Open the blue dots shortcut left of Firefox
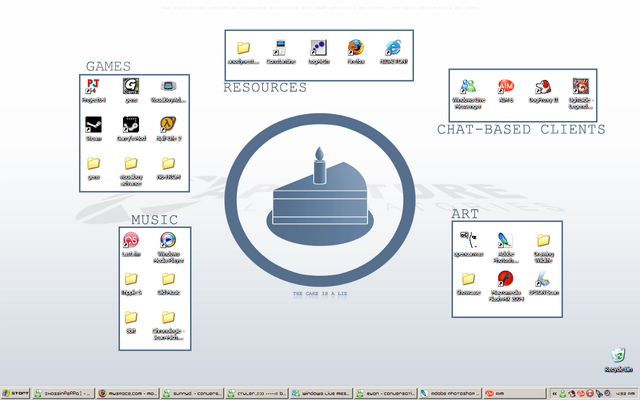 [x=318, y=48]
